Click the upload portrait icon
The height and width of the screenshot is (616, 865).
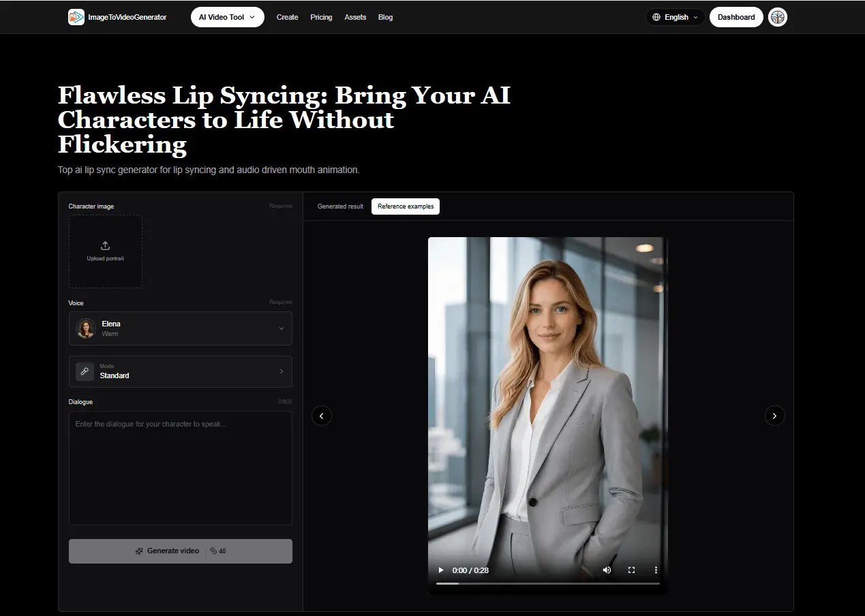tap(106, 245)
